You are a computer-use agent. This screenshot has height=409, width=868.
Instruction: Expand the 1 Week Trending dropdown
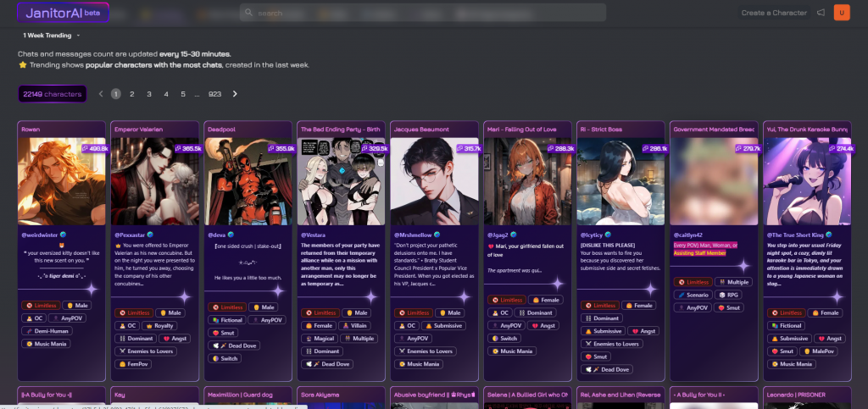click(x=51, y=36)
